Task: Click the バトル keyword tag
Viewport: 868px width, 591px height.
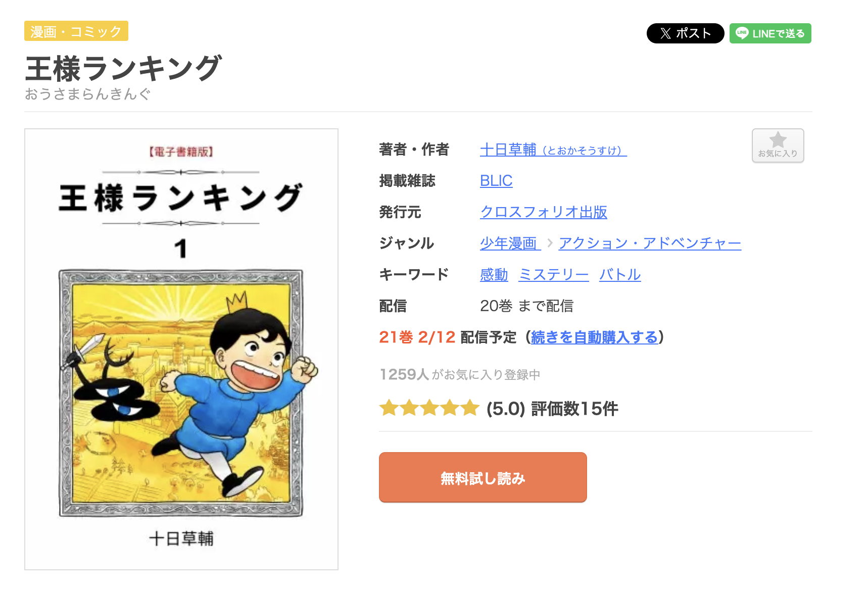Action: tap(619, 275)
